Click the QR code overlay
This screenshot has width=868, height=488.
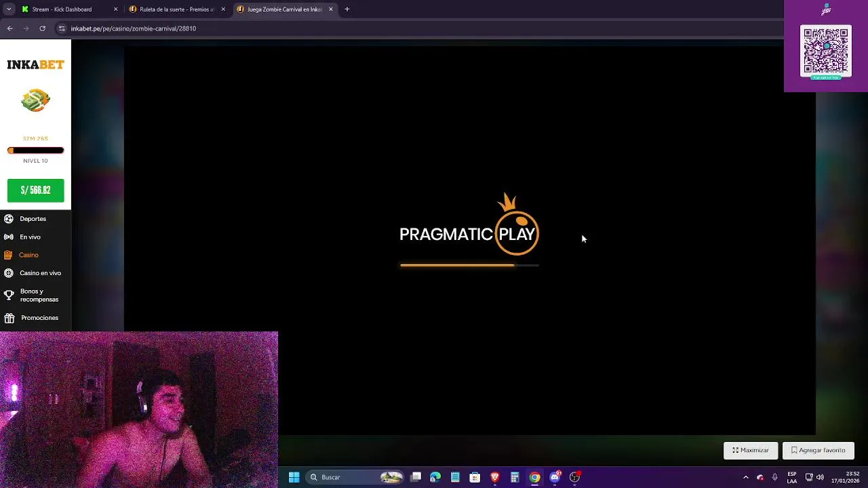826,52
